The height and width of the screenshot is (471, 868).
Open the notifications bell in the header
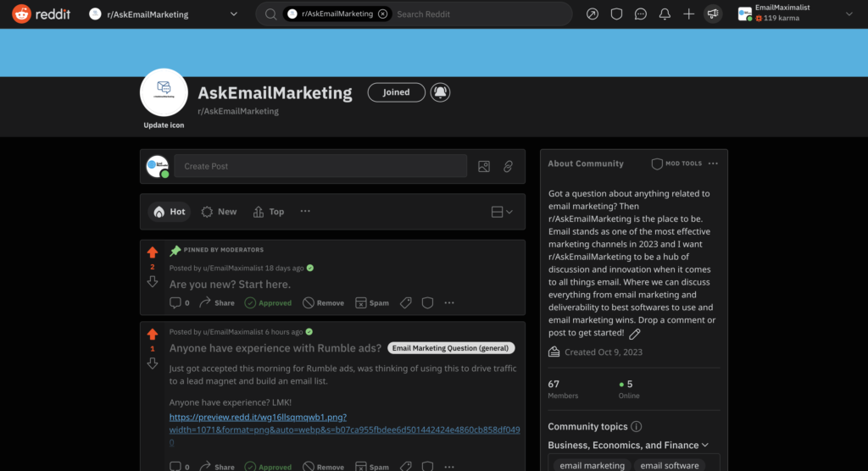coord(665,14)
